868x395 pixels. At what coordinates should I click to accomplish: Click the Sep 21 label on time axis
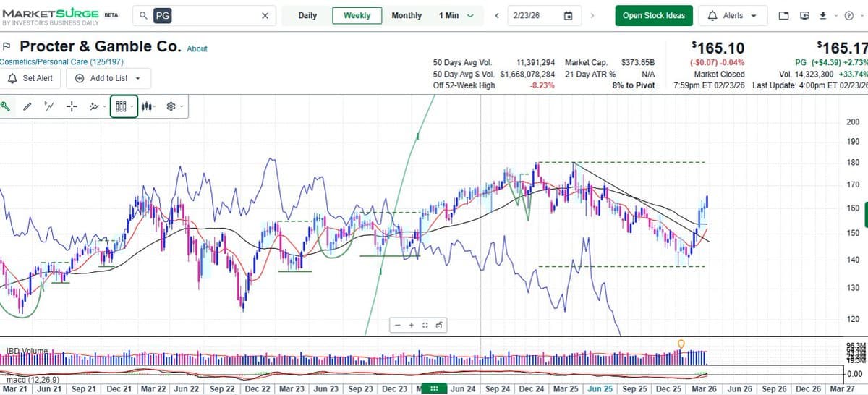(82, 389)
